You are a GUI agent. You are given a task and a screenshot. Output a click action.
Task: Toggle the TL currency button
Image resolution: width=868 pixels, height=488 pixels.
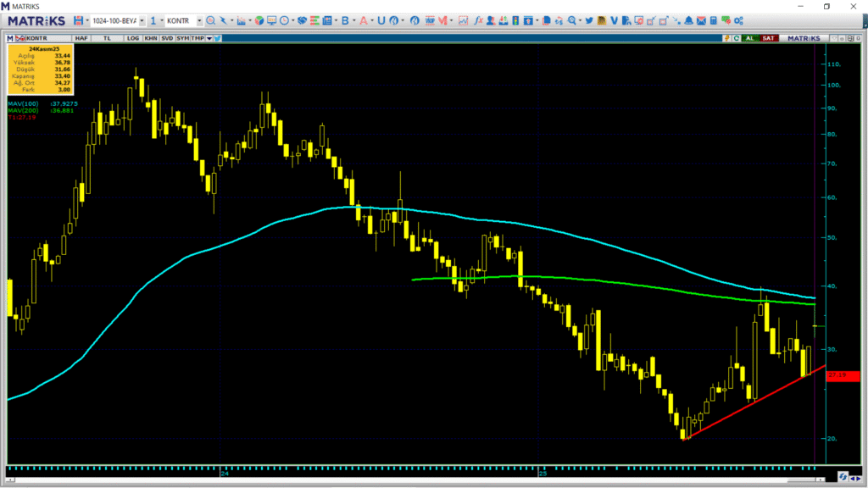click(108, 38)
